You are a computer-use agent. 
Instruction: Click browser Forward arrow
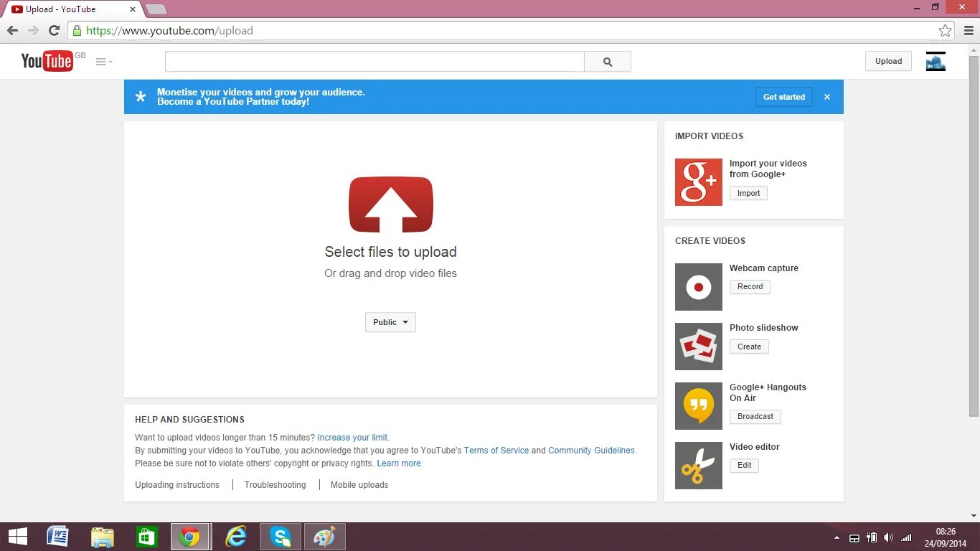pos(33,31)
